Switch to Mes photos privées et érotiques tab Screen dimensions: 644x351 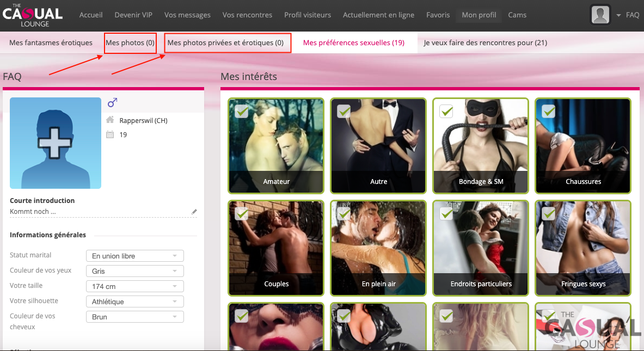pyautogui.click(x=225, y=42)
